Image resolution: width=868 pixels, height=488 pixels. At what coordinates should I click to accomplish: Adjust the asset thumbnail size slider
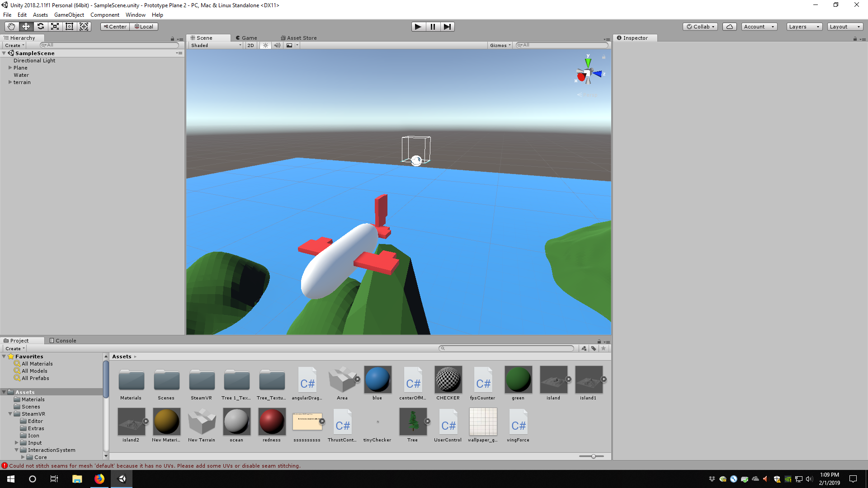point(593,456)
